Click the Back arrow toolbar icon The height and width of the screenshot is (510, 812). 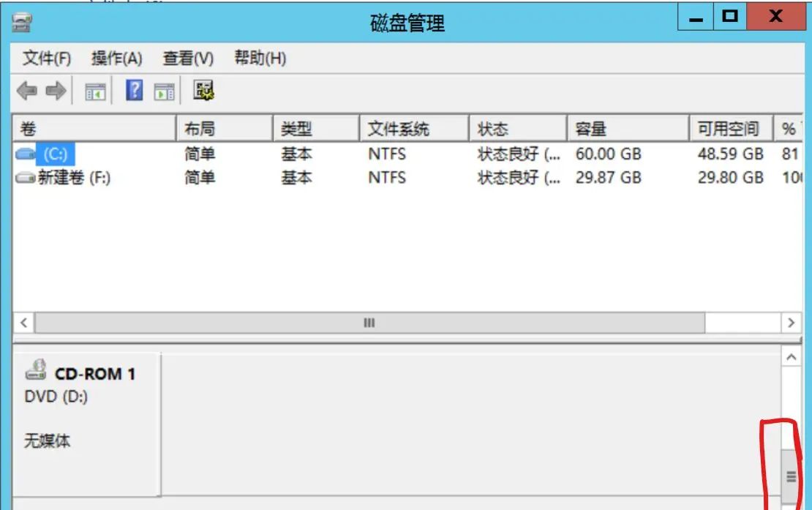point(26,91)
